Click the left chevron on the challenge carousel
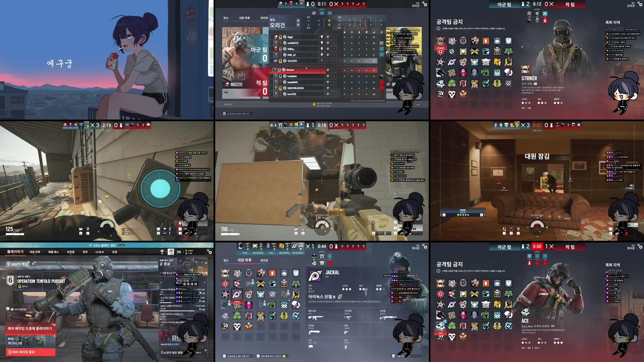The height and width of the screenshot is (362, 644). tap(161, 282)
